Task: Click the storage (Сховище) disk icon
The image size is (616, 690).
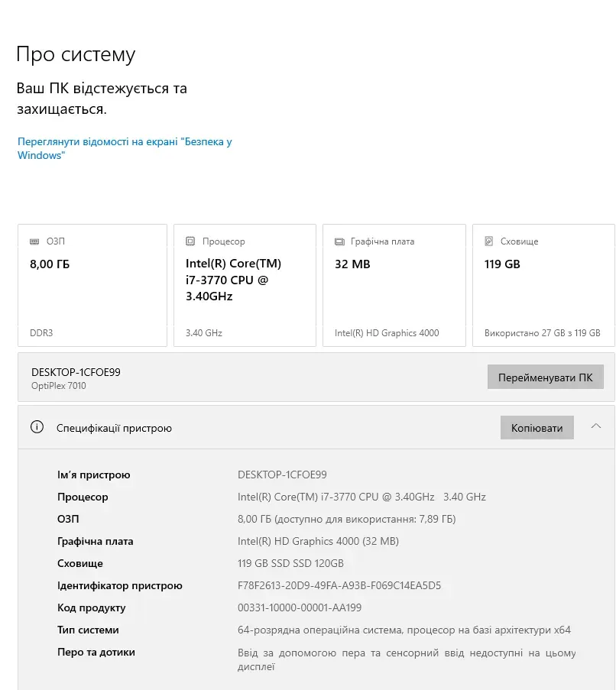Action: click(489, 241)
